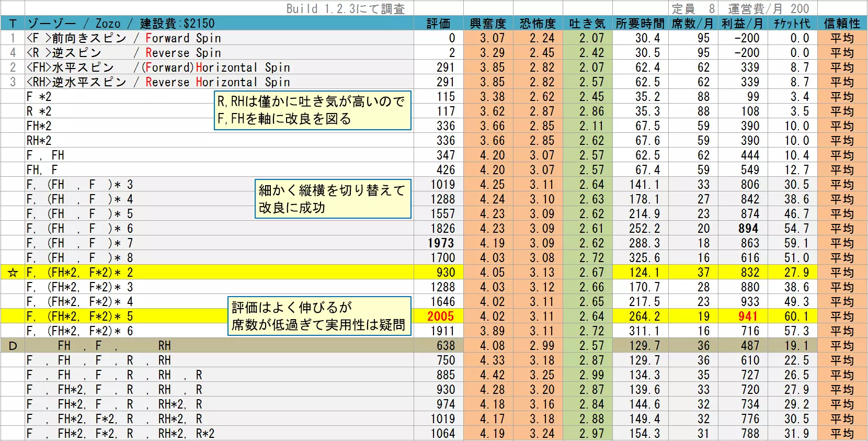Select the 638 rating in the D row
Viewport: 868px width, 441px height.
[446, 346]
